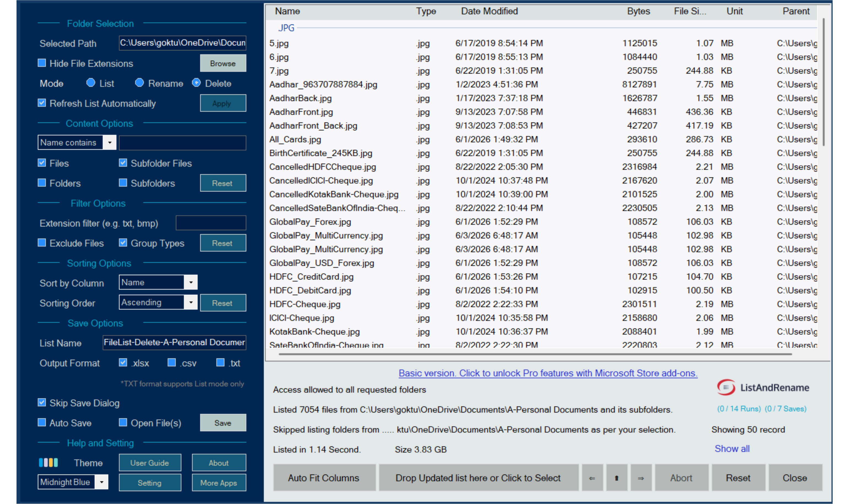Image resolution: width=849 pixels, height=504 pixels.
Task: Sort list by Bytes column header
Action: tap(638, 11)
